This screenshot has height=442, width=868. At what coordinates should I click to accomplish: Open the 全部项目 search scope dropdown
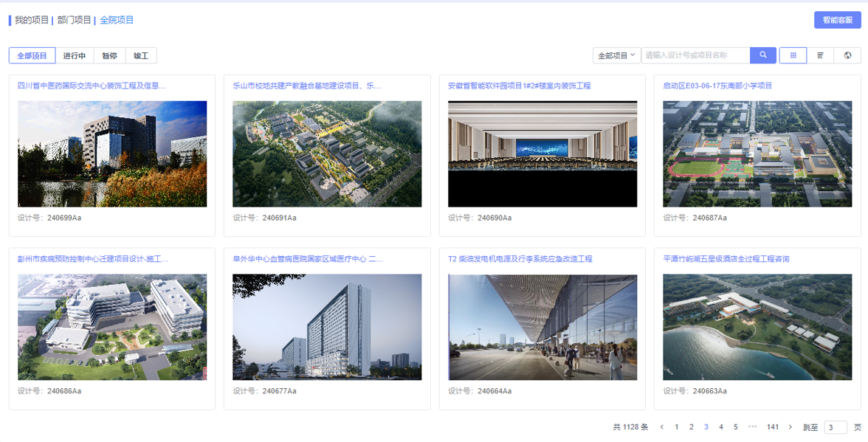(616, 55)
